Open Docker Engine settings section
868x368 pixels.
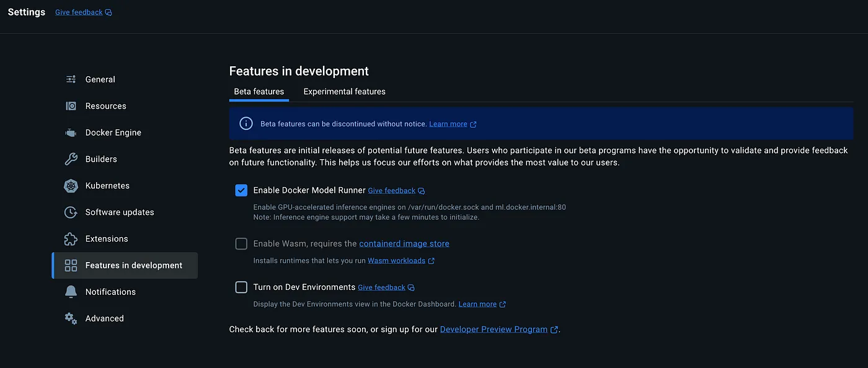coord(125,133)
